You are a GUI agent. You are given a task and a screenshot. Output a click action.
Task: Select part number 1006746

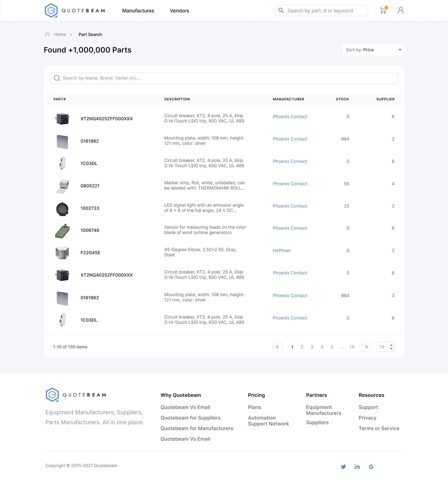[x=90, y=230]
